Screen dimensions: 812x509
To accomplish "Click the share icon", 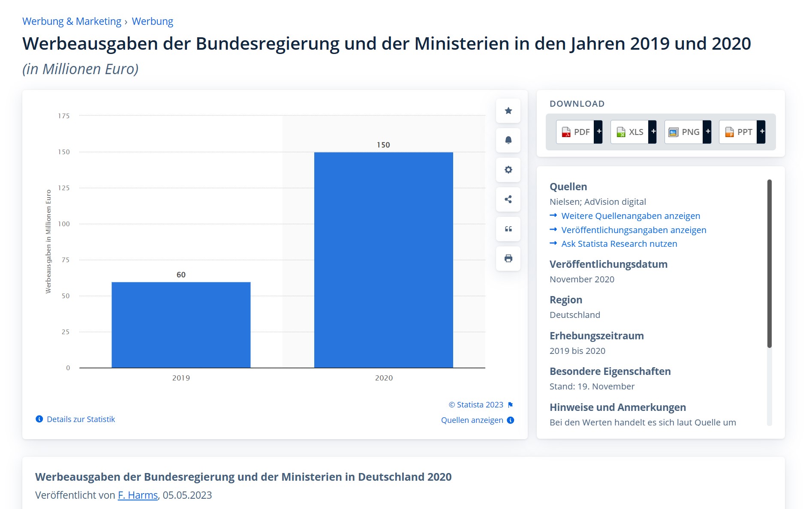I will click(508, 200).
